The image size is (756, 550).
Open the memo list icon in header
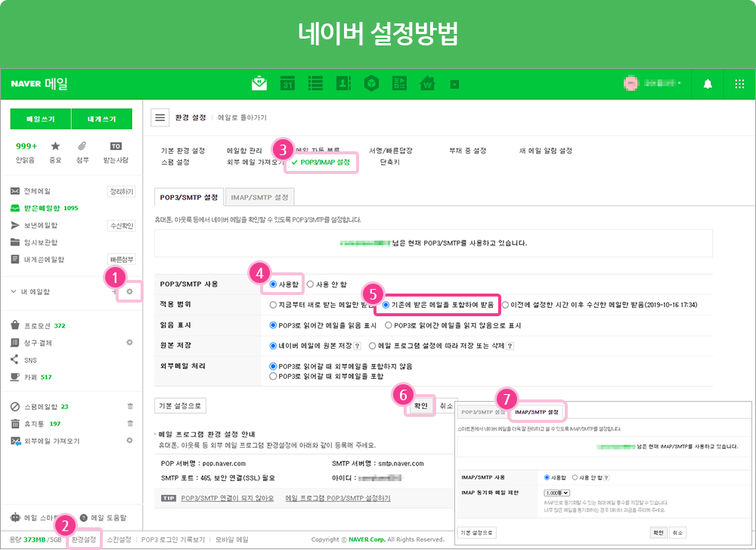coord(315,83)
